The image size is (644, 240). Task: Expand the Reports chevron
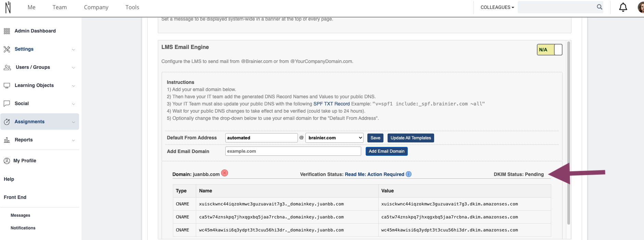point(73,140)
